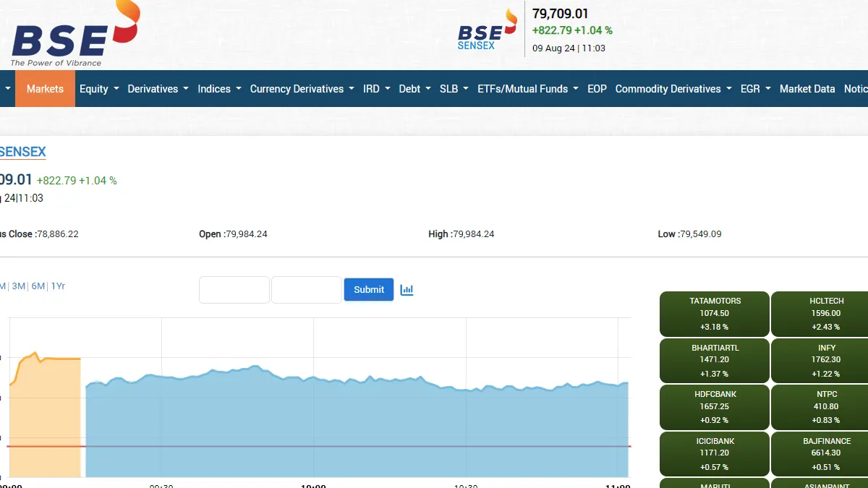
Task: Click change text under the SENSEX heading
Action: (77, 181)
